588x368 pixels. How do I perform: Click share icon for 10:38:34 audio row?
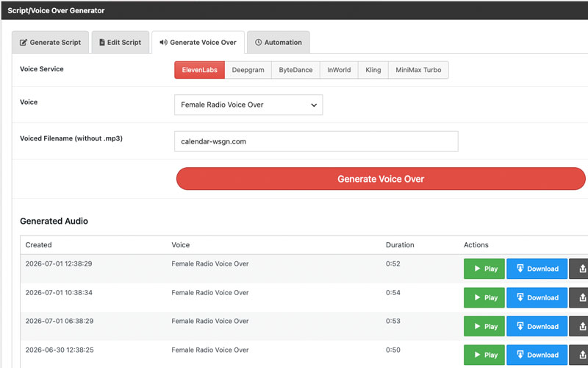[578, 297]
